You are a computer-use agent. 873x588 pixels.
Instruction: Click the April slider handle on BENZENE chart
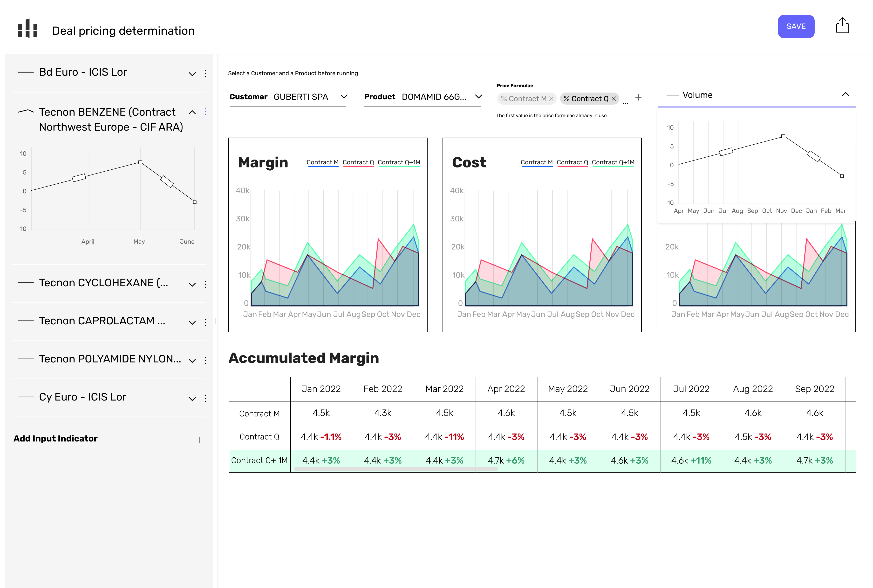pos(79,178)
